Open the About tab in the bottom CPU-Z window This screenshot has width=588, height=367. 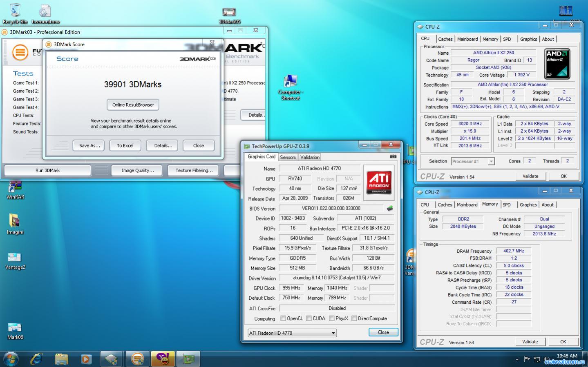[548, 205]
